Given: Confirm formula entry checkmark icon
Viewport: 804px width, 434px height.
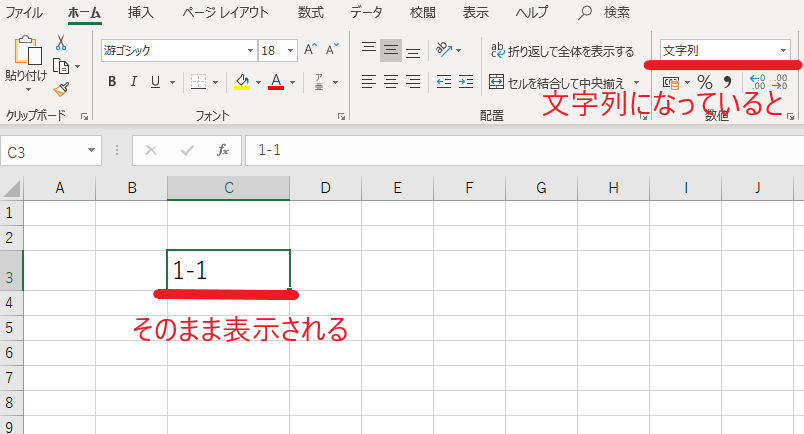Looking at the screenshot, I should tap(187, 150).
